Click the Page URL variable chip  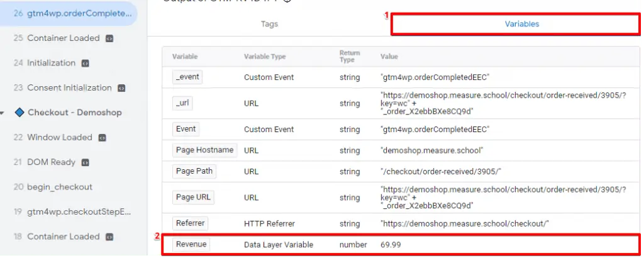[x=193, y=197]
